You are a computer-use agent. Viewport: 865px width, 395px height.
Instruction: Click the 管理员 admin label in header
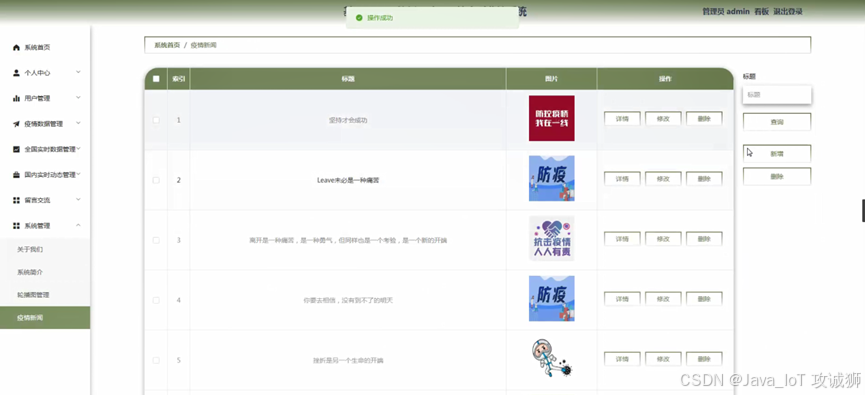tap(725, 12)
